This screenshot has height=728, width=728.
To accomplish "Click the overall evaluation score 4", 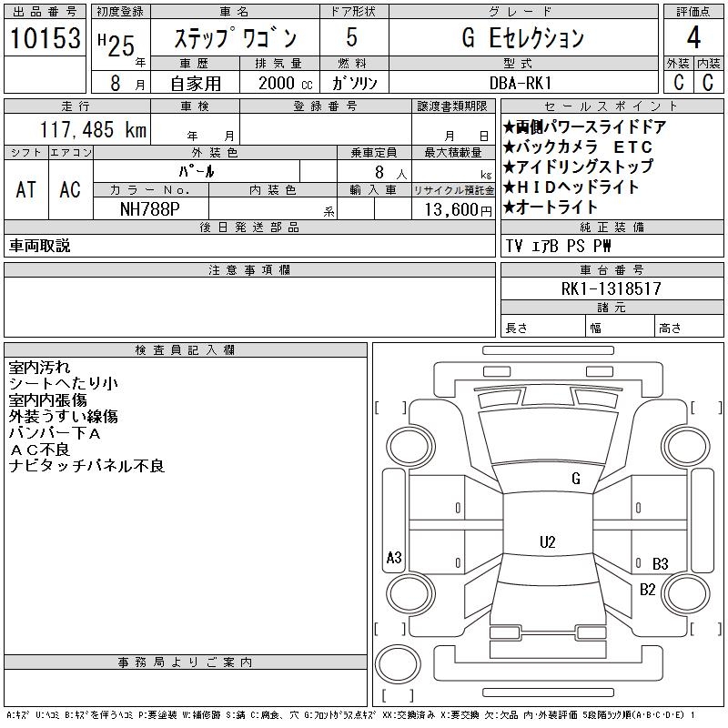I will (x=693, y=38).
